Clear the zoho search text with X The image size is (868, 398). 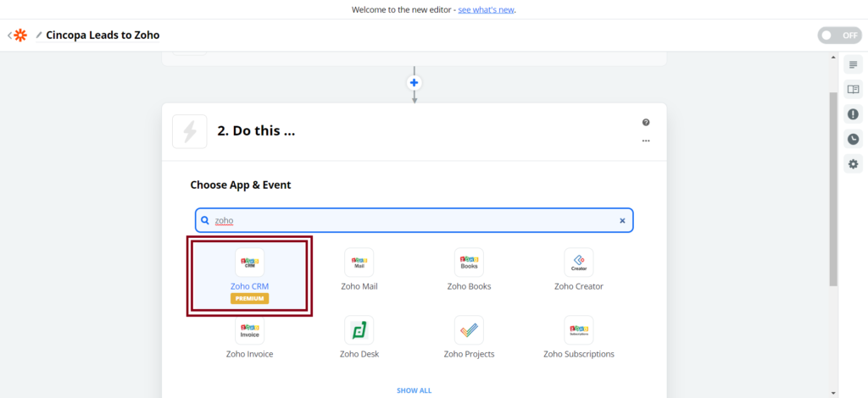pyautogui.click(x=621, y=220)
